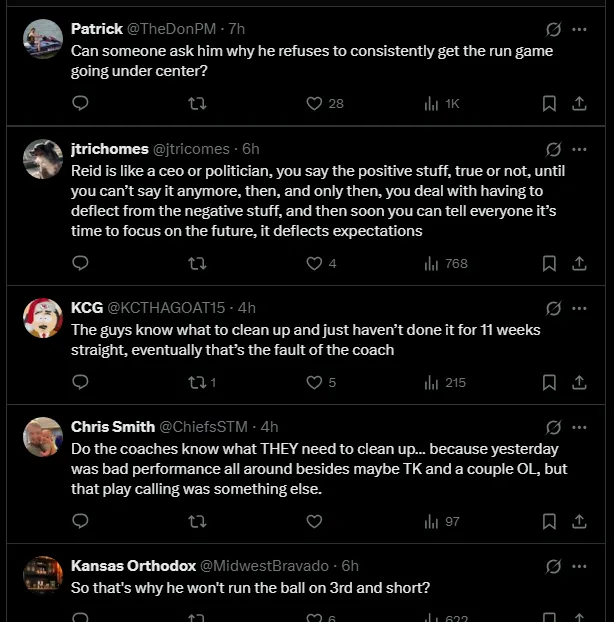This screenshot has width=614, height=622.
Task: Bookmark Patrick's tweet
Action: (549, 103)
